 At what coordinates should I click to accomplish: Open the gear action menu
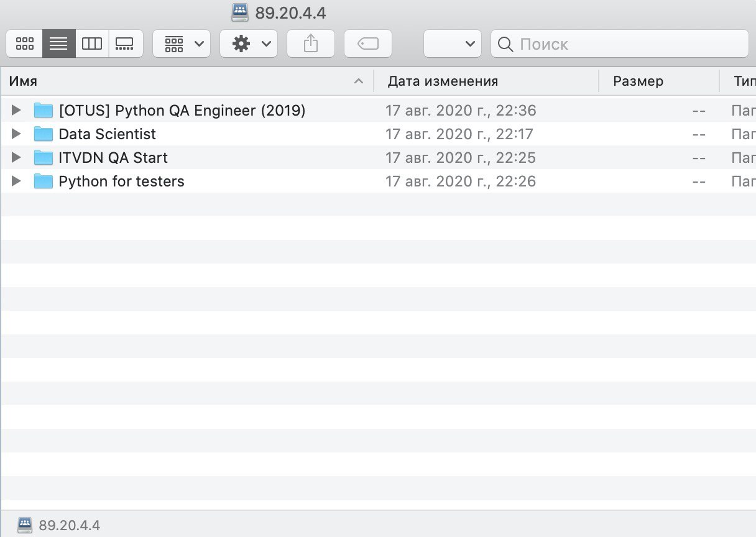click(x=249, y=44)
